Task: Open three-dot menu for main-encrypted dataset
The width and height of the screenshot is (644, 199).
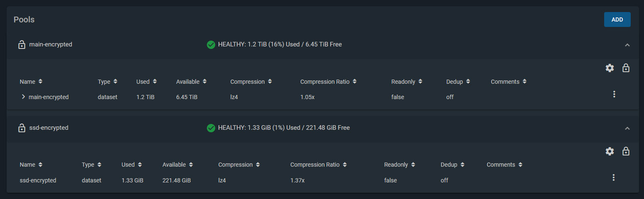Action: tap(614, 94)
